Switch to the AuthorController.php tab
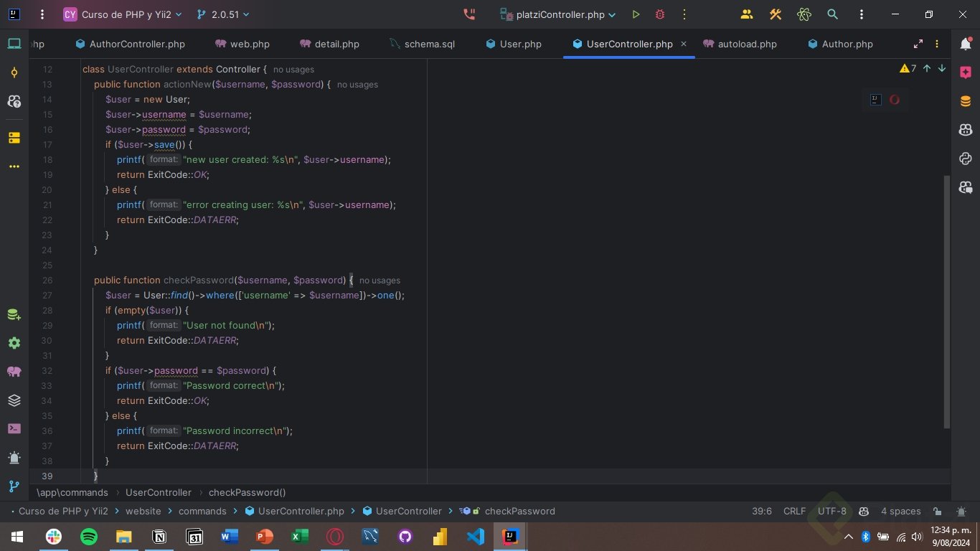 (x=136, y=44)
